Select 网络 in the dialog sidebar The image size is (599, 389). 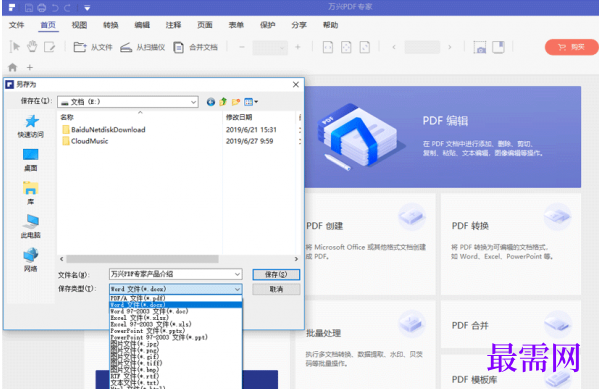click(x=31, y=260)
